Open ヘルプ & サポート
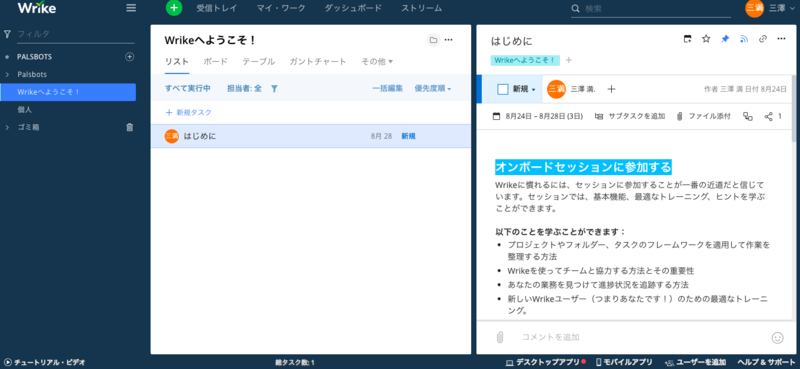 click(x=766, y=362)
